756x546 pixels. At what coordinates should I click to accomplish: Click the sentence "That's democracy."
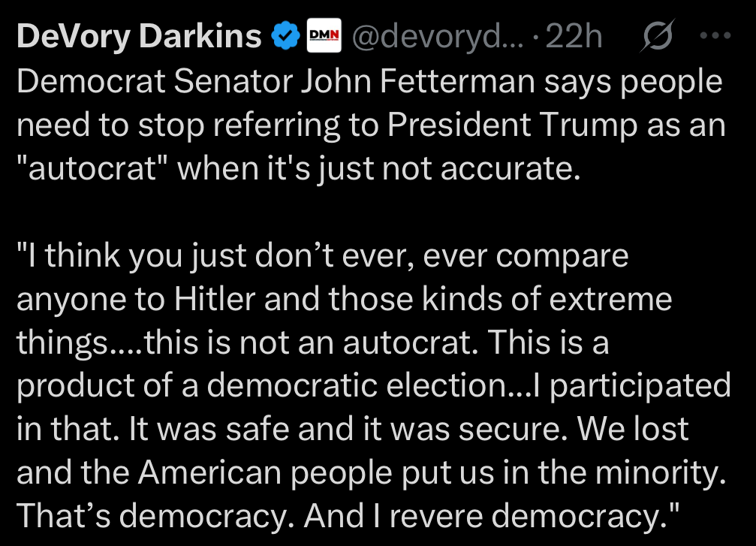click(x=155, y=517)
